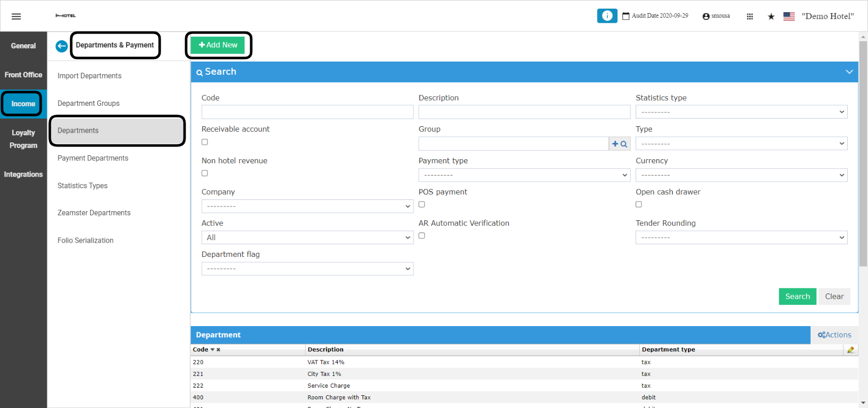
Task: Click the Audit Date 2020-09-29 text
Action: pyautogui.click(x=660, y=16)
